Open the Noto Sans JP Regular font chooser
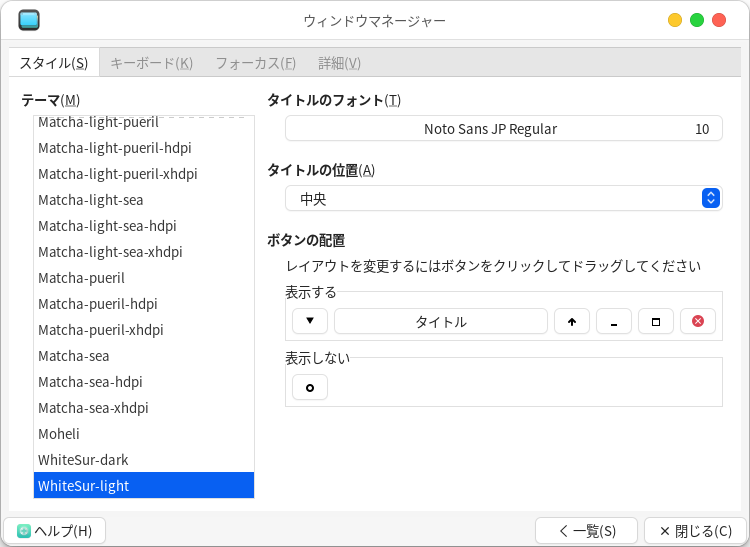 coord(503,128)
